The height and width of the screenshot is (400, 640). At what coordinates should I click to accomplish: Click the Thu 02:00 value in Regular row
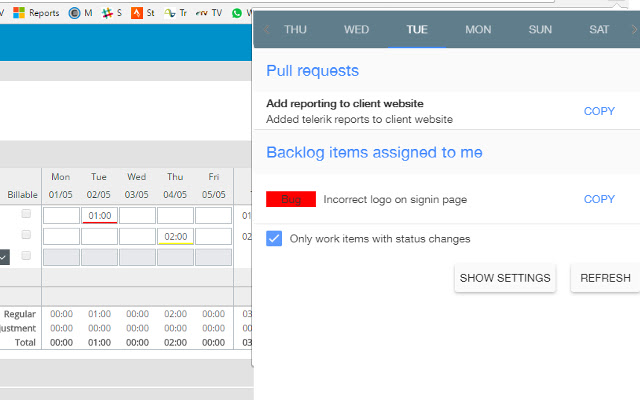[176, 314]
